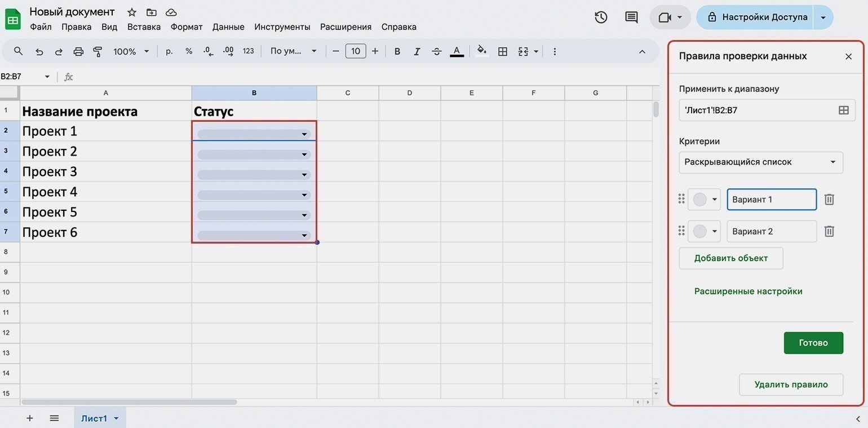The image size is (868, 428).
Task: Open version history clock icon
Action: point(601,17)
